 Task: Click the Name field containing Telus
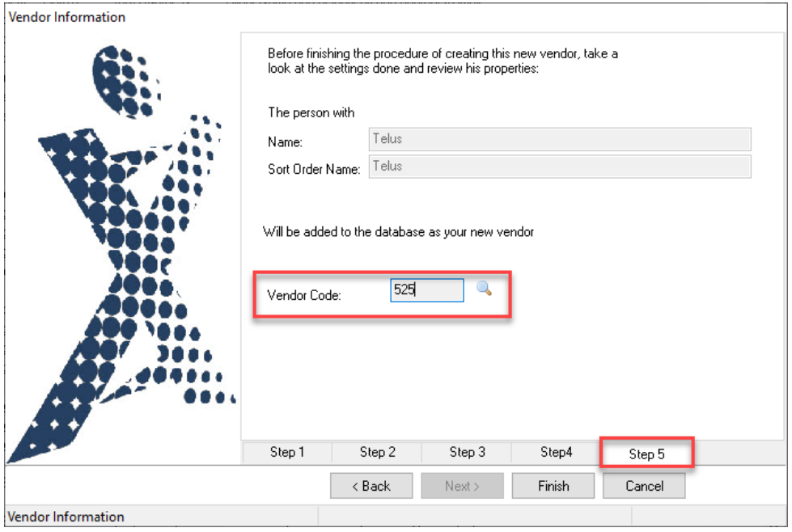tap(560, 139)
